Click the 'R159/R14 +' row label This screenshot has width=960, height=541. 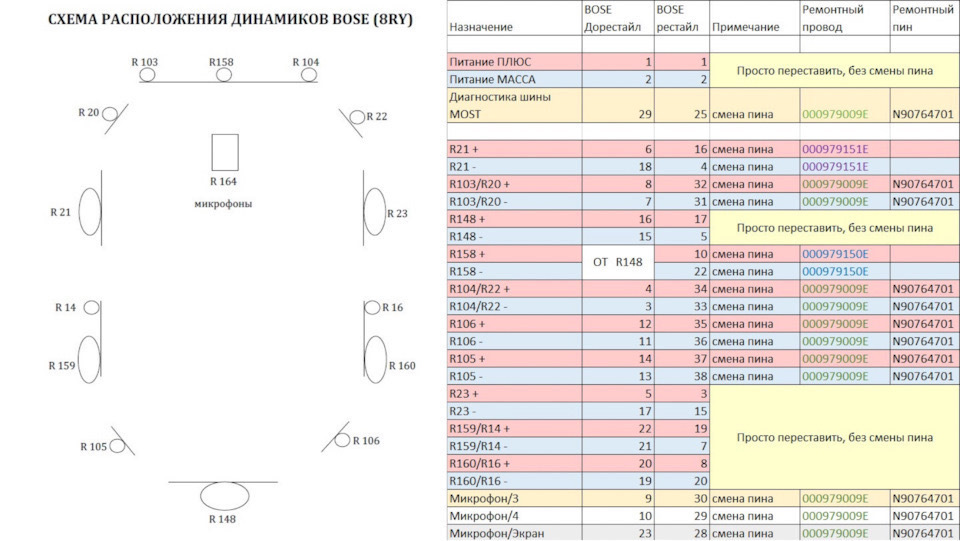coord(479,428)
